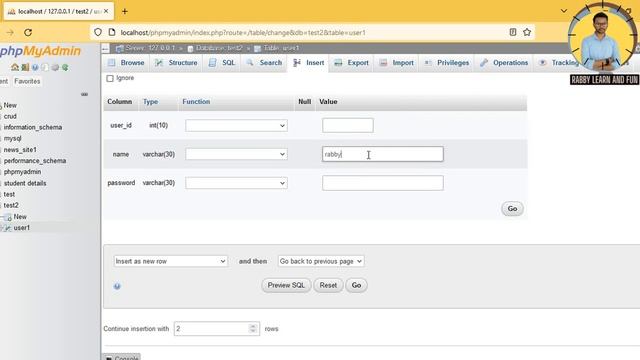The height and width of the screenshot is (360, 640).
Task: Click the Function column header link
Action: pos(196,102)
